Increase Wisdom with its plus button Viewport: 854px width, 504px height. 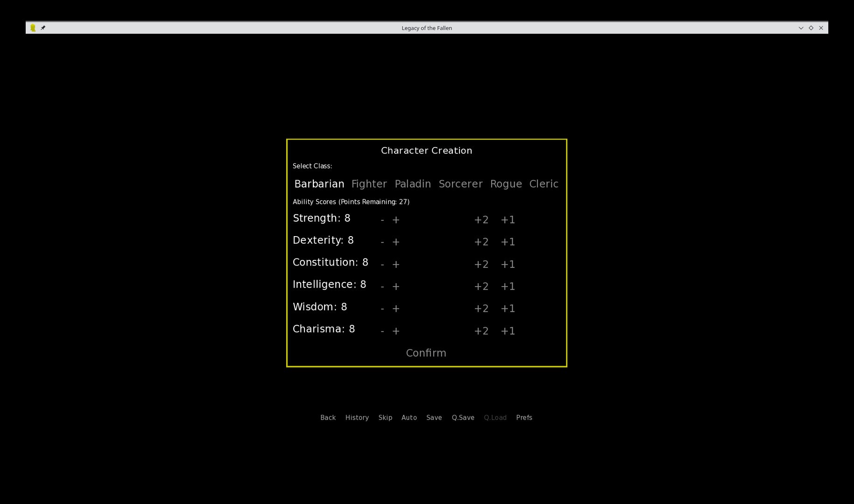pyautogui.click(x=395, y=308)
